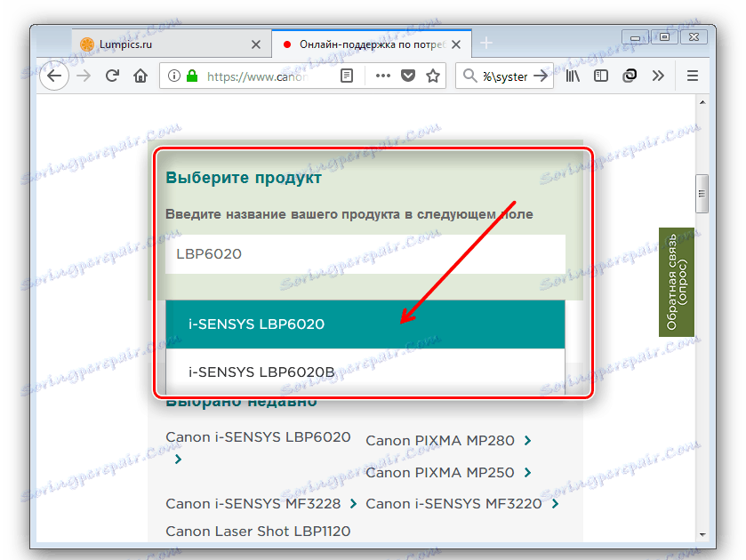Click chevron after Canon PIXMA MP280

(527, 441)
